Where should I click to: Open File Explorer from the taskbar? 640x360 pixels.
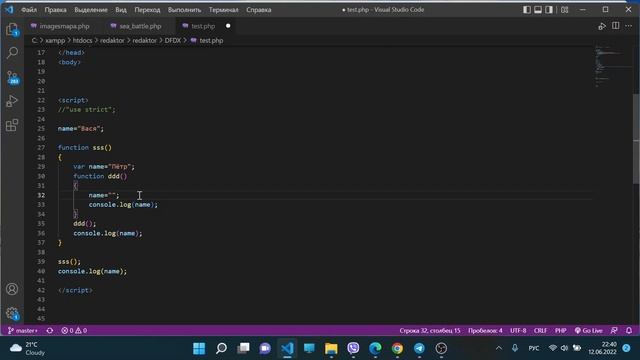(x=331, y=348)
